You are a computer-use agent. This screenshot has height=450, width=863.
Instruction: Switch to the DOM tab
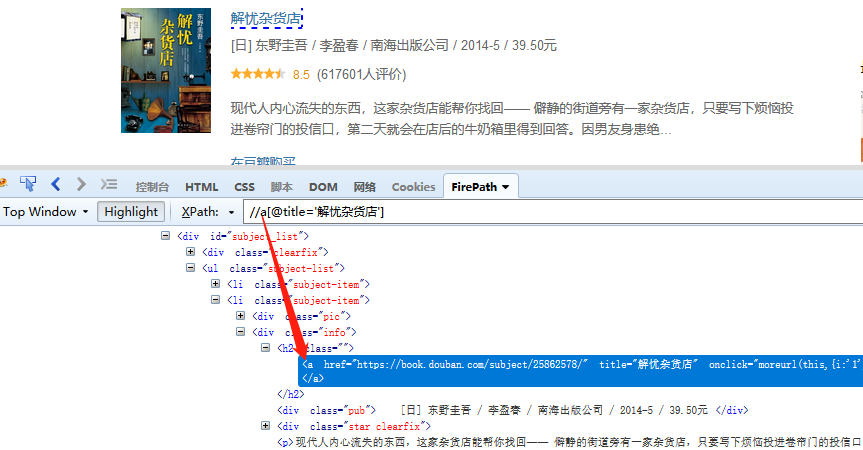tap(323, 187)
